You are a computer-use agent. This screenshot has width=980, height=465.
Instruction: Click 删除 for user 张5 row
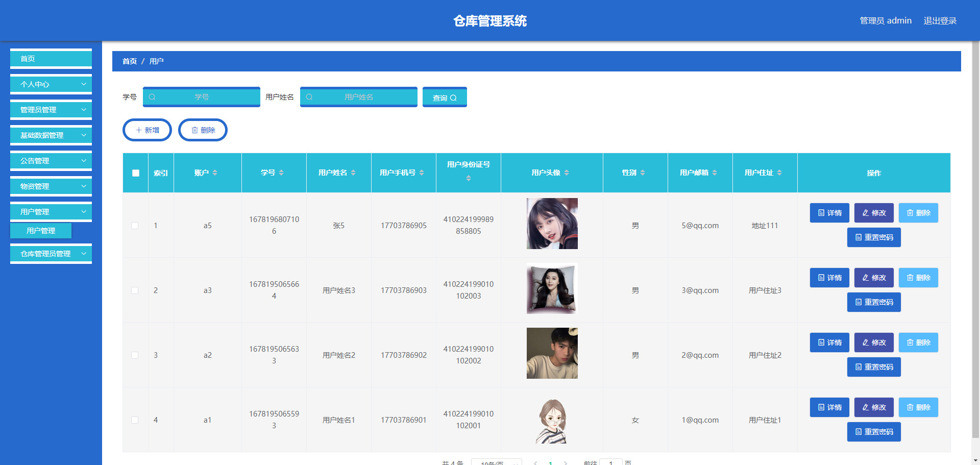[918, 213]
